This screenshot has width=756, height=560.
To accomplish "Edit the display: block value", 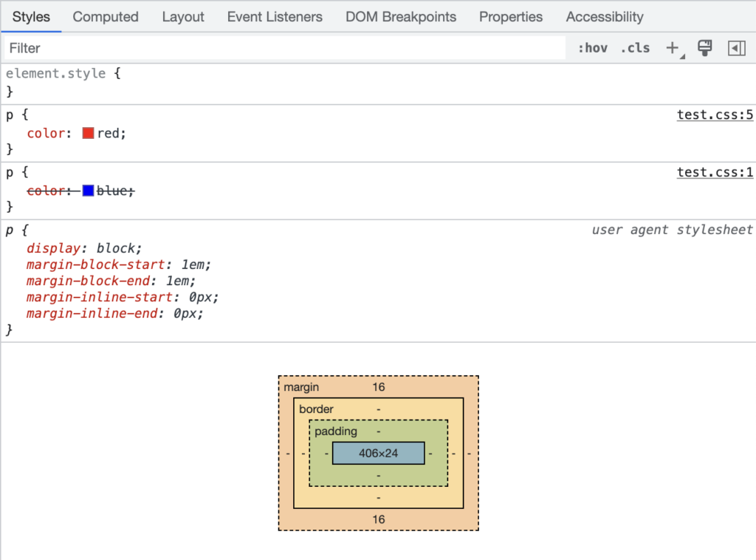I will point(118,248).
